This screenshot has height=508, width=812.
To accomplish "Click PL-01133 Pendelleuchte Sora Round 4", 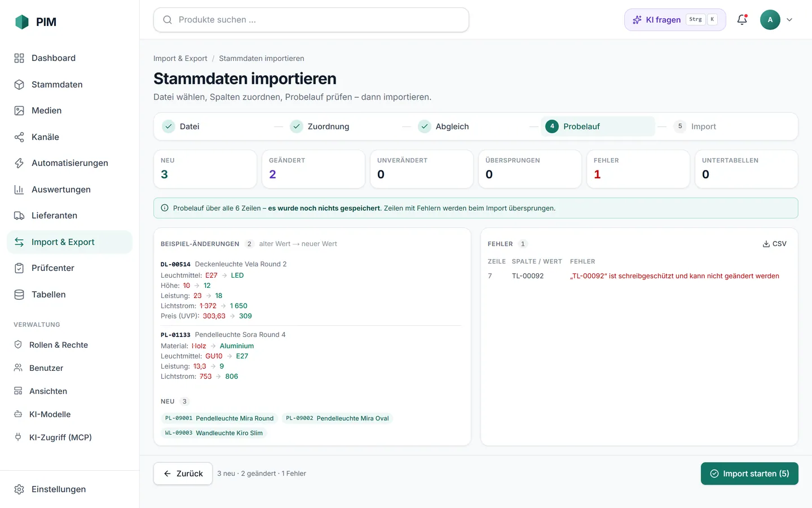I will click(x=223, y=335).
